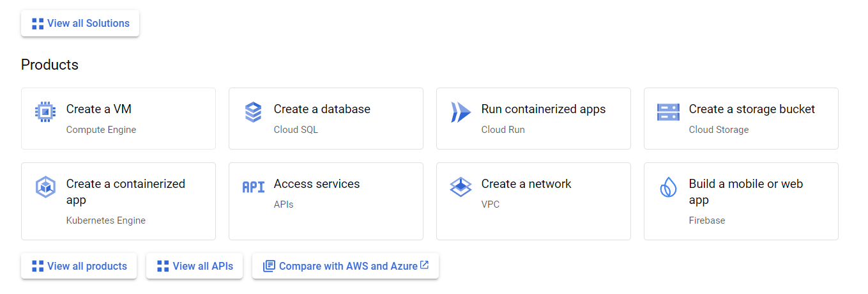Click the blue API icon
Image resolution: width=868 pixels, height=294 pixels.
click(x=253, y=187)
